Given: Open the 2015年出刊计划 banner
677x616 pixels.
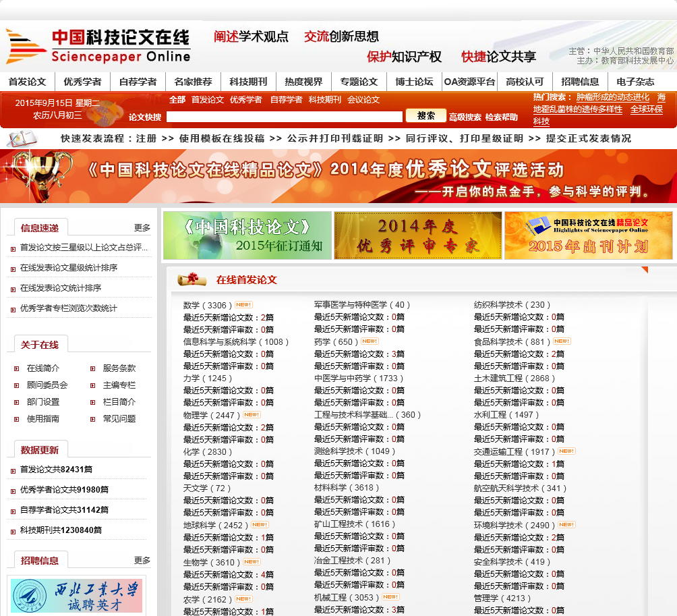Looking at the screenshot, I should point(589,235).
